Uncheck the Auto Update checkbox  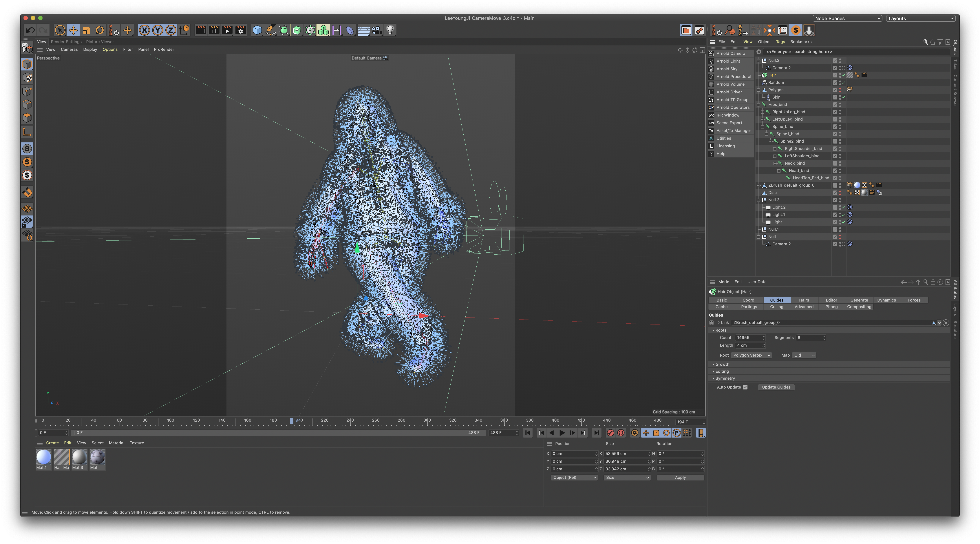coord(745,387)
